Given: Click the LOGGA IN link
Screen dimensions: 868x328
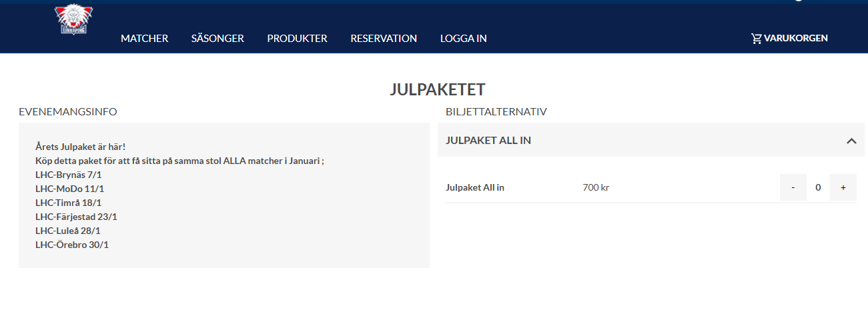Looking at the screenshot, I should (463, 39).
